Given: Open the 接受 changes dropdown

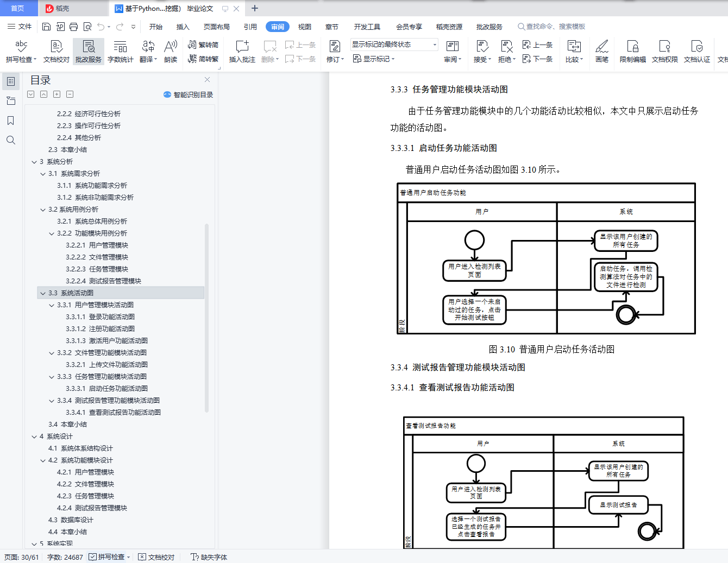Looking at the screenshot, I should tap(482, 52).
